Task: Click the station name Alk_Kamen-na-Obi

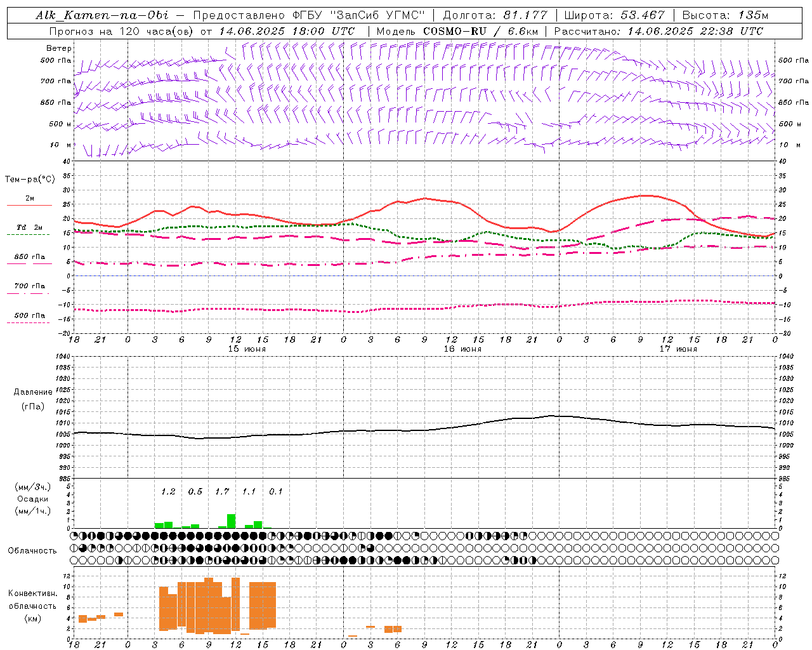Action: coord(102,15)
